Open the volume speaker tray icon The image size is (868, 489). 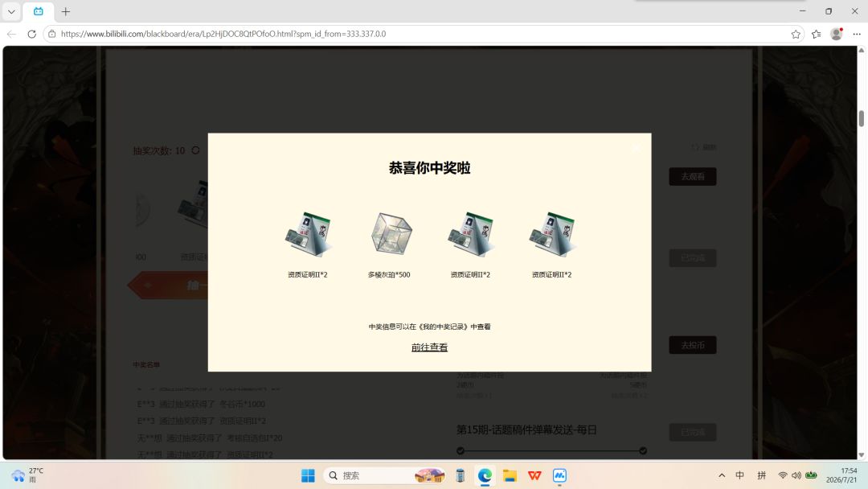coord(796,475)
